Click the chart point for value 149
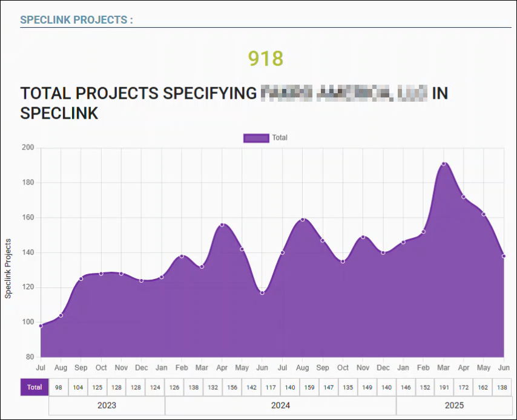 363,237
